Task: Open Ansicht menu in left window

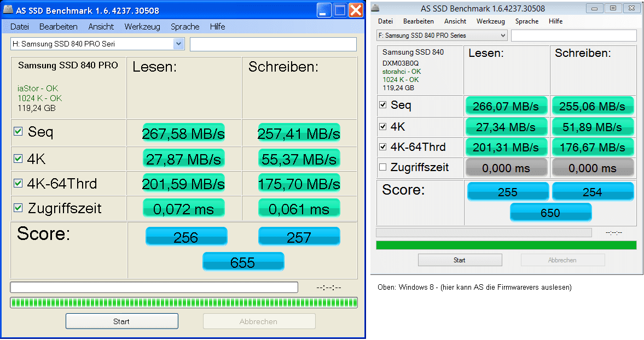Action: pyautogui.click(x=101, y=27)
